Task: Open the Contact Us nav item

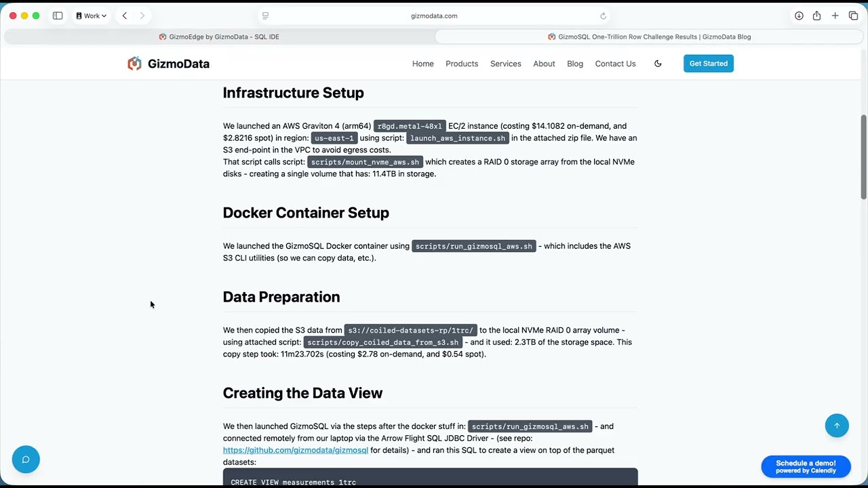Action: (615, 64)
